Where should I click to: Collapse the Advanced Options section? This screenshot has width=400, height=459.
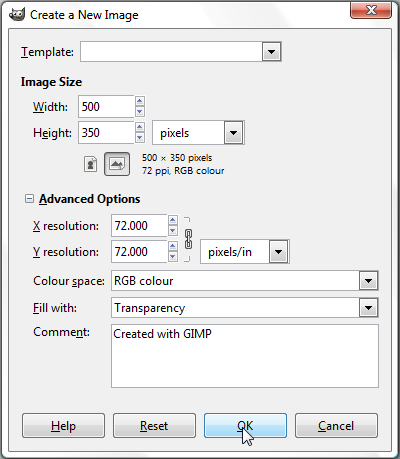pyautogui.click(x=29, y=199)
